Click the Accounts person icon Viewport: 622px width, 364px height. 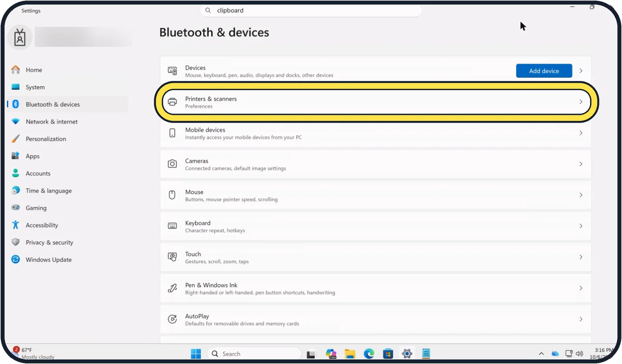pyautogui.click(x=16, y=173)
